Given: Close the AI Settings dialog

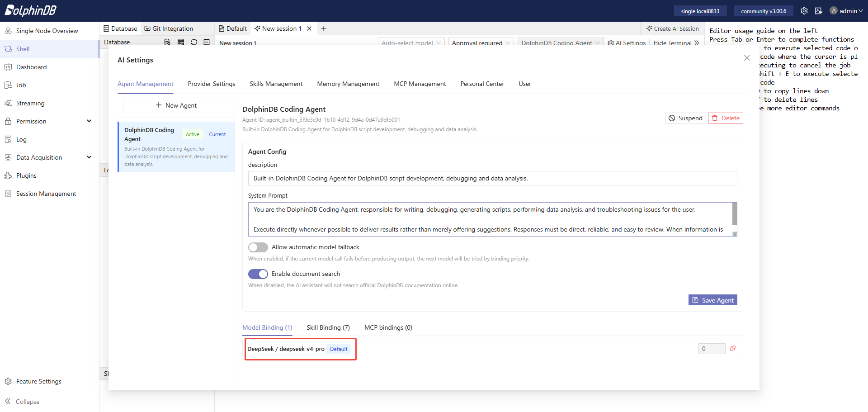Looking at the screenshot, I should 747,58.
